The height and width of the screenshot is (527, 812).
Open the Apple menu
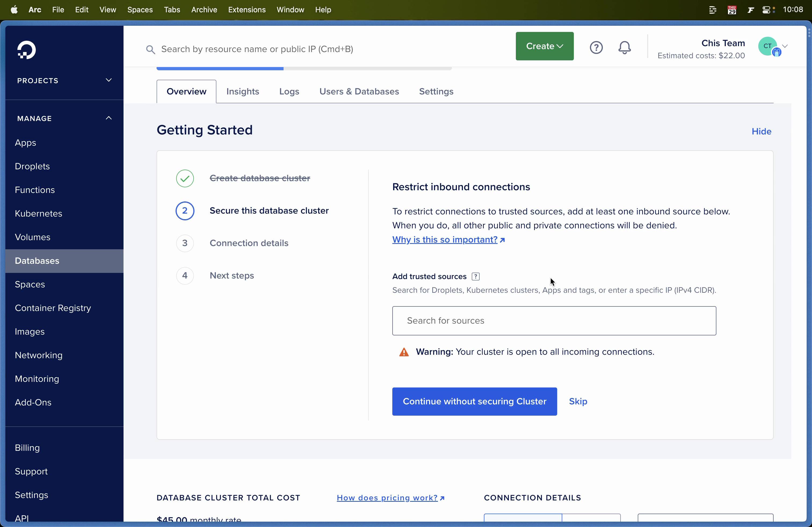[14, 10]
